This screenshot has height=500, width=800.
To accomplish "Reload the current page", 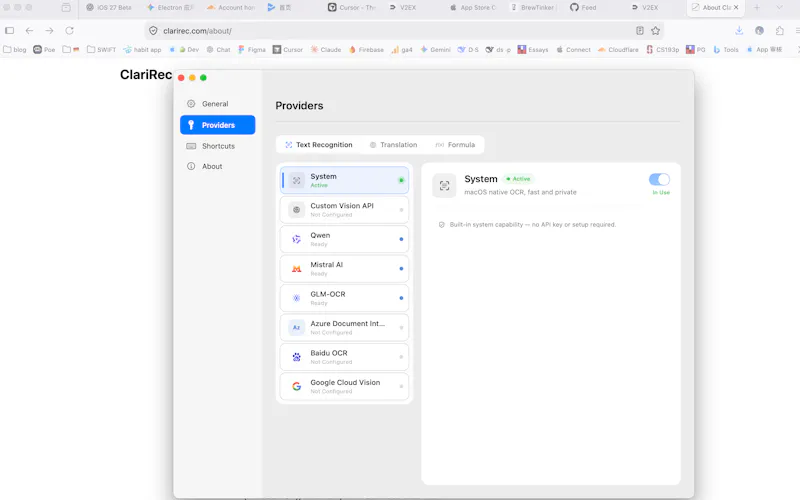I will (x=69, y=31).
